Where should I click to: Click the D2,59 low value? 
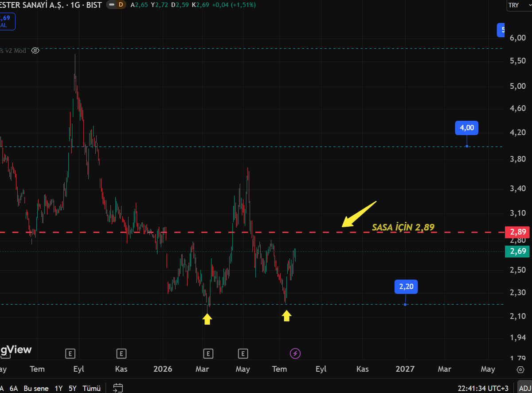click(180, 5)
